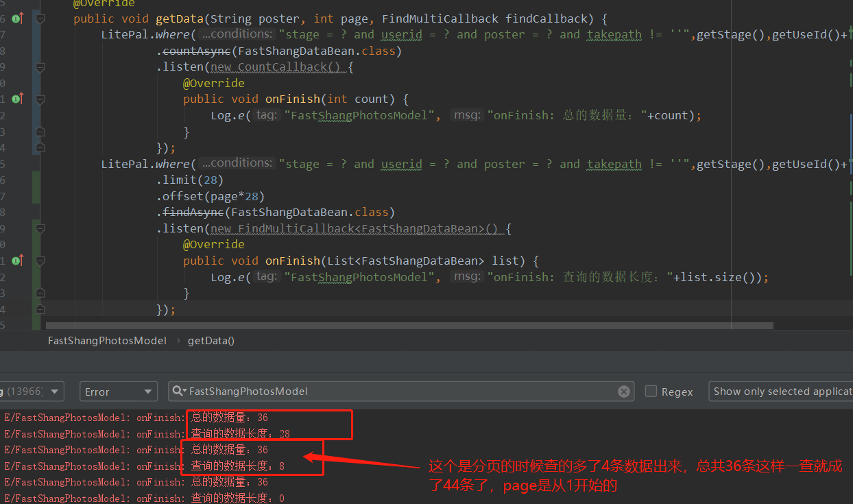Click the findAsync deprecated method call
Image resolution: width=853 pixels, height=504 pixels.
192,212
